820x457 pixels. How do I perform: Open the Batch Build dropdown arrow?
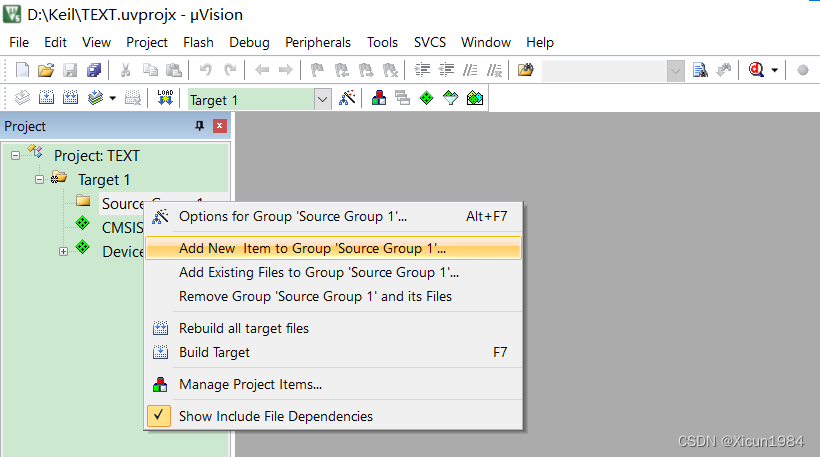[112, 98]
